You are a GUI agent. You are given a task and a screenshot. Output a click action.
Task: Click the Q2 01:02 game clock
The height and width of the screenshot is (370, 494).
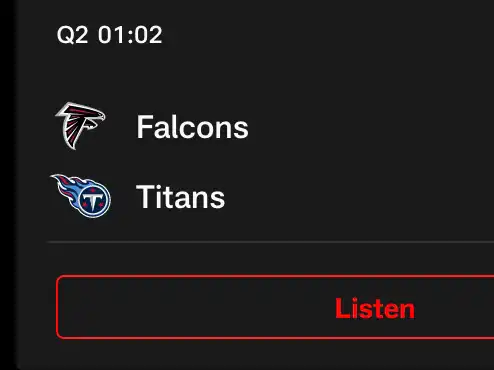click(109, 35)
